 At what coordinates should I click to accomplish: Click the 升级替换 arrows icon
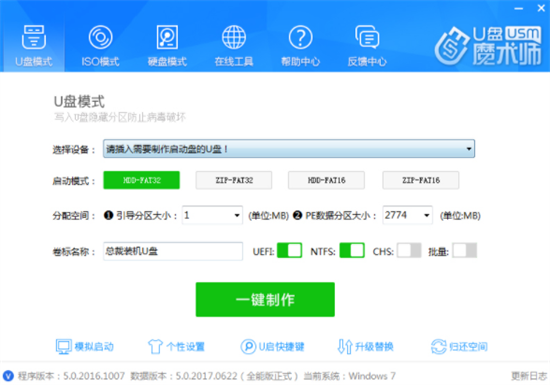point(344,346)
